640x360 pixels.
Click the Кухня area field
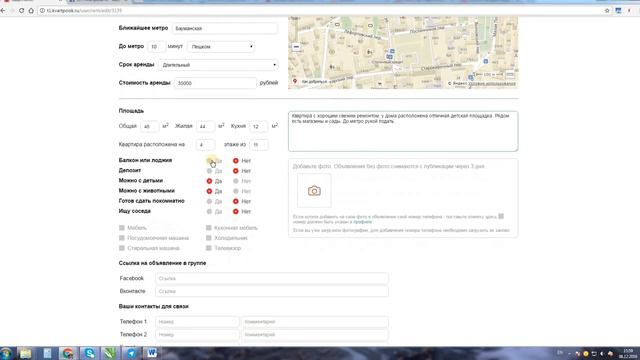[x=258, y=127]
